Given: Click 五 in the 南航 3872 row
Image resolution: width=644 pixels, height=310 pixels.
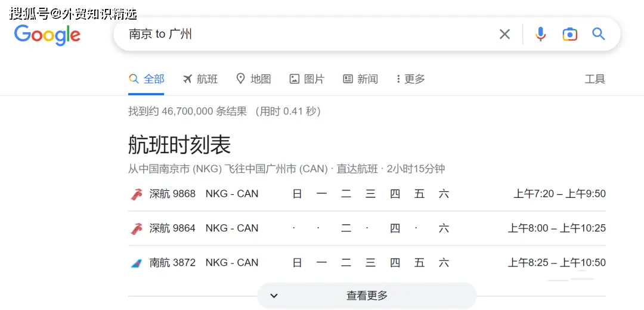Looking at the screenshot, I should pyautogui.click(x=419, y=263).
